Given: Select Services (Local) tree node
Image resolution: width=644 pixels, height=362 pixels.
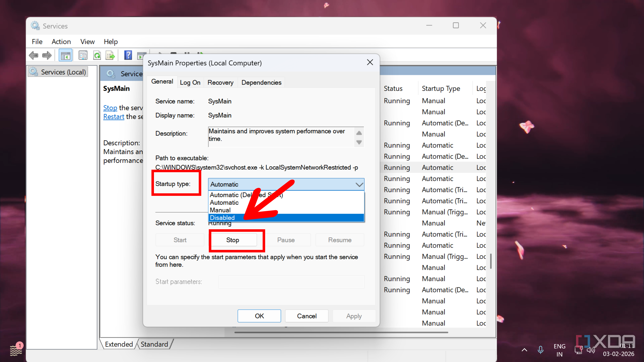Looking at the screenshot, I should (x=63, y=72).
